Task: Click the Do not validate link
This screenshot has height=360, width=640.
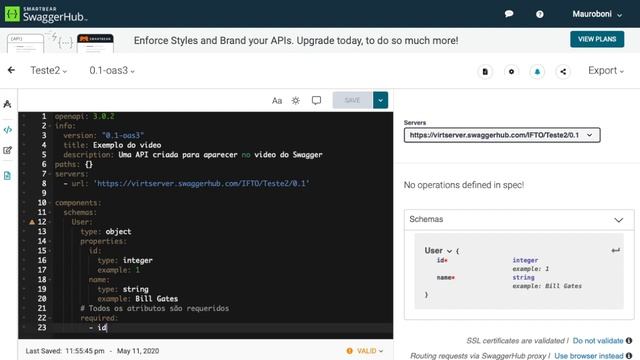Action: coord(598,341)
